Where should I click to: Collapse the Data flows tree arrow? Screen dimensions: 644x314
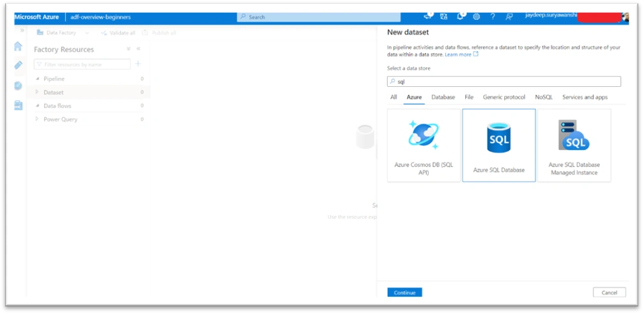click(x=38, y=106)
